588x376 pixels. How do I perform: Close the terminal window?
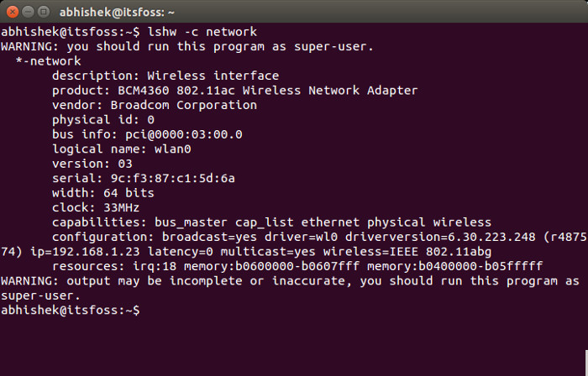point(12,12)
